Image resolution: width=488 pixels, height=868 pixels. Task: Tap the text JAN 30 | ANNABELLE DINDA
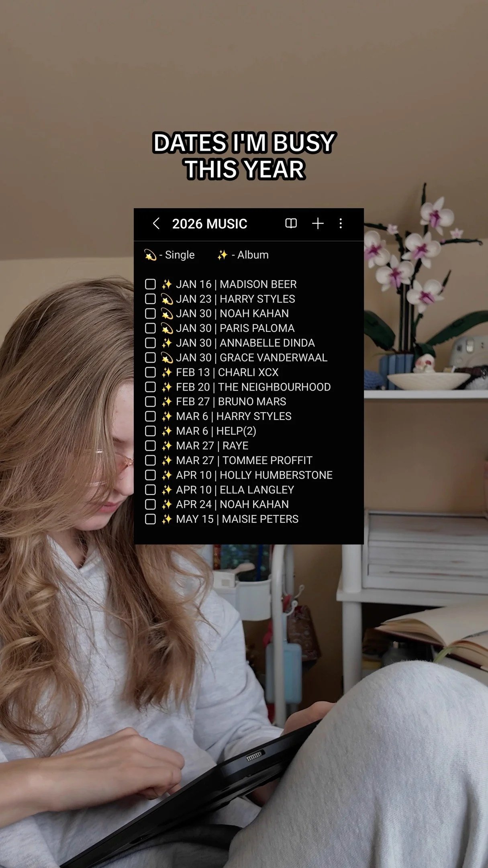pos(245,343)
